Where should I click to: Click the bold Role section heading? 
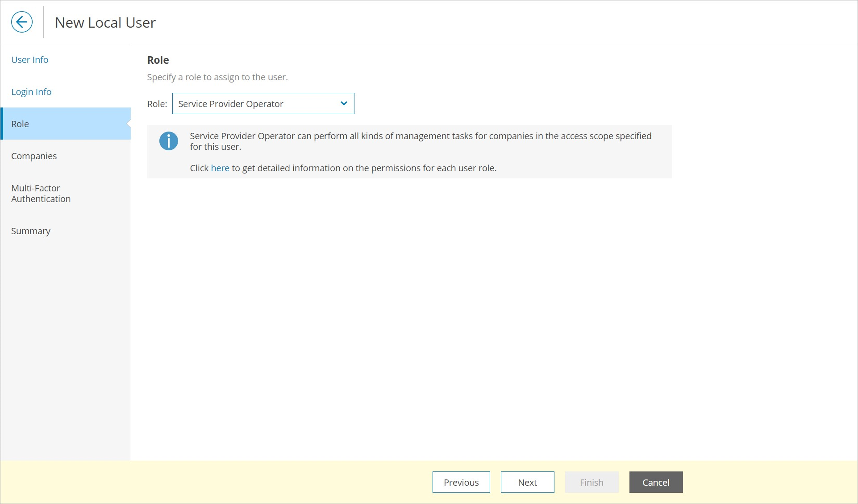(x=158, y=60)
